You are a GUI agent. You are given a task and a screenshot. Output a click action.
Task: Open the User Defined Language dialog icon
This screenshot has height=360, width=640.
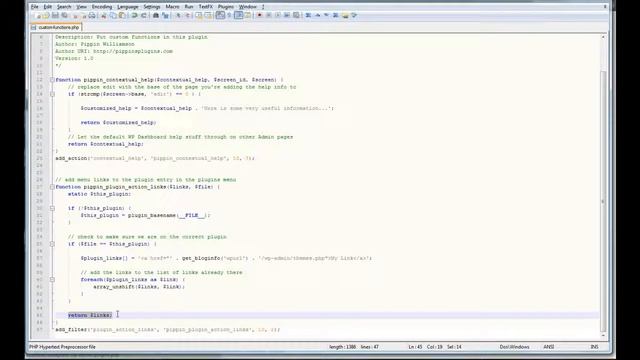248,16
